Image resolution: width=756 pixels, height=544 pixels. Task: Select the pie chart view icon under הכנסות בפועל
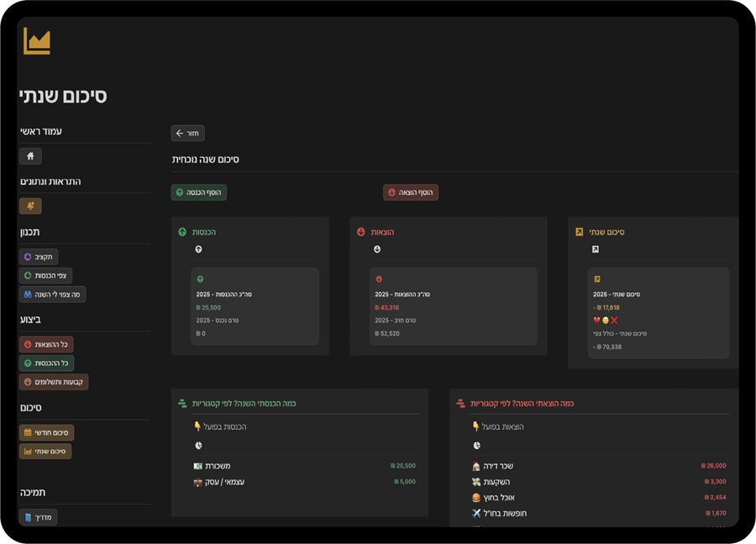198,446
